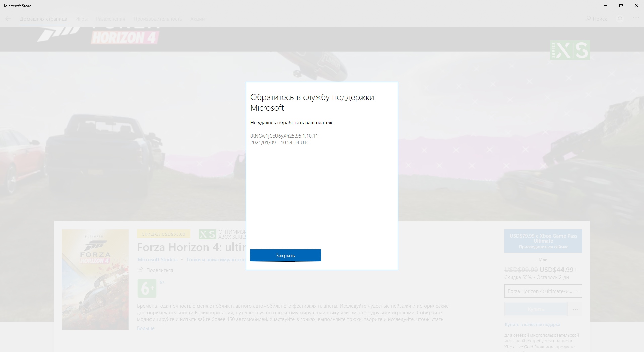Screen dimensions: 644x352
Task: Click the Поделиться share icon
Action: click(140, 270)
